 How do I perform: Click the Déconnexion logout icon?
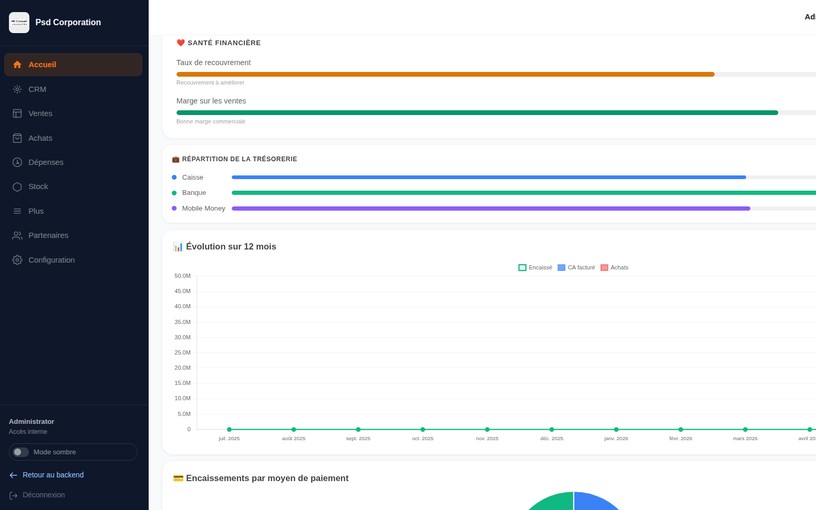tap(14, 495)
